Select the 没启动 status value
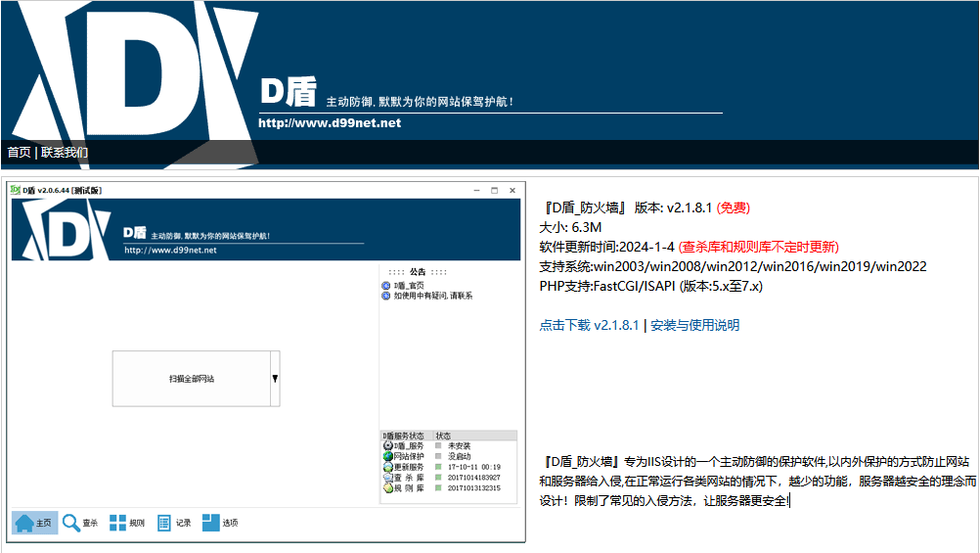The image size is (980, 553). (459, 457)
